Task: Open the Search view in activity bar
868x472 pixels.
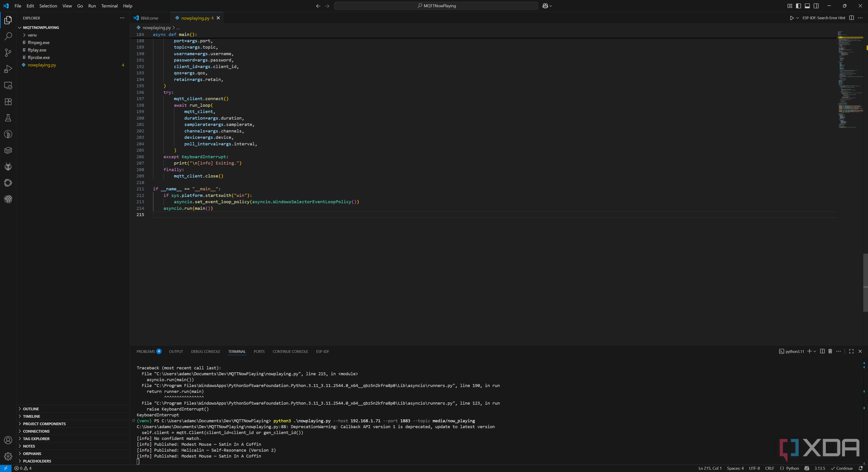Action: [x=8, y=36]
